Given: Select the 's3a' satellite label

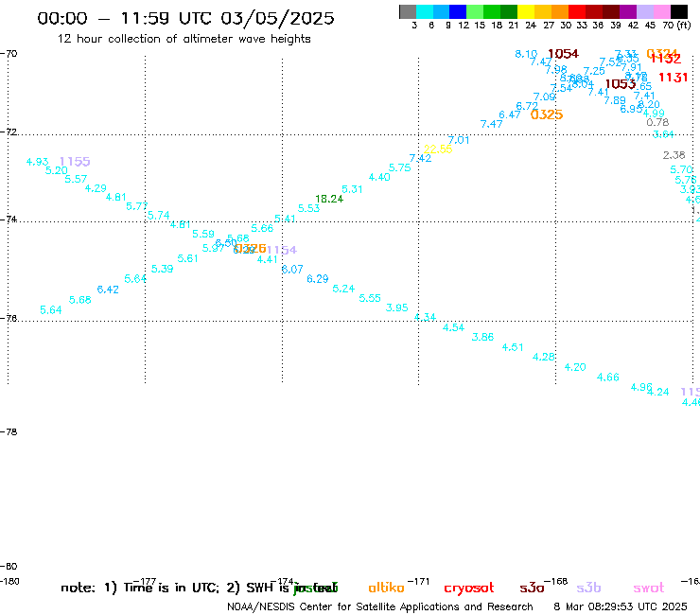Looking at the screenshot, I should tap(532, 589).
